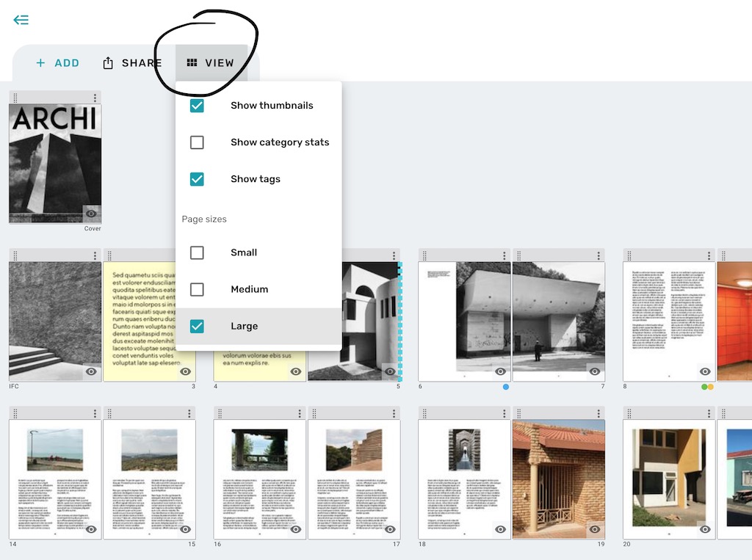This screenshot has height=560, width=752.
Task: Click the back arrow to exit document
Action: 21,20
